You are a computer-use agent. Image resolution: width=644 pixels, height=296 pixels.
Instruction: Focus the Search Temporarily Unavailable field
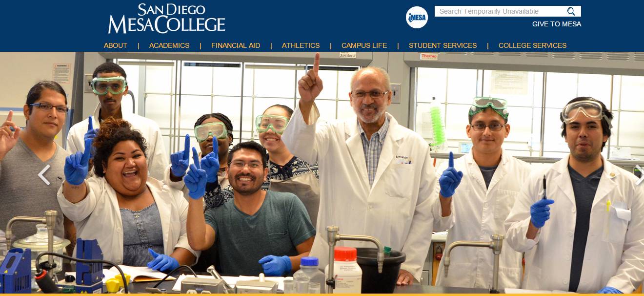point(500,11)
